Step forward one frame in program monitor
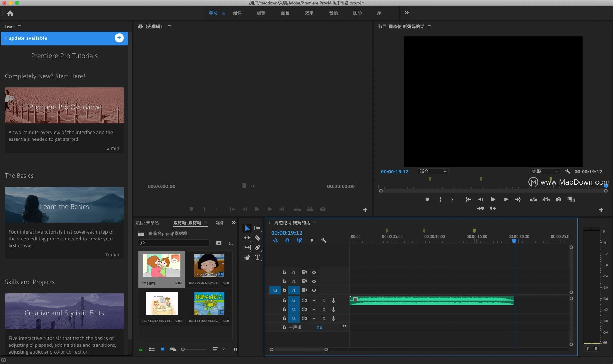Viewport: 613px width, 364px height. pos(506,200)
